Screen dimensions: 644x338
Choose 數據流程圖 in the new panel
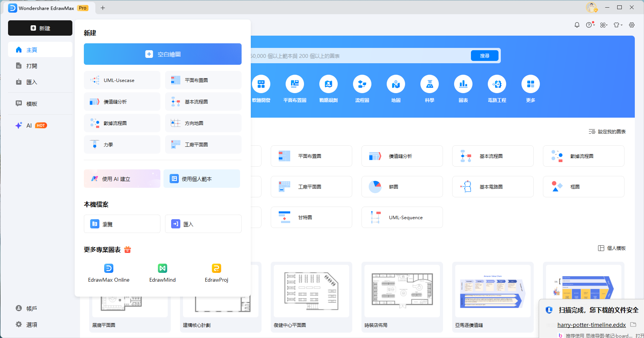[x=122, y=123]
